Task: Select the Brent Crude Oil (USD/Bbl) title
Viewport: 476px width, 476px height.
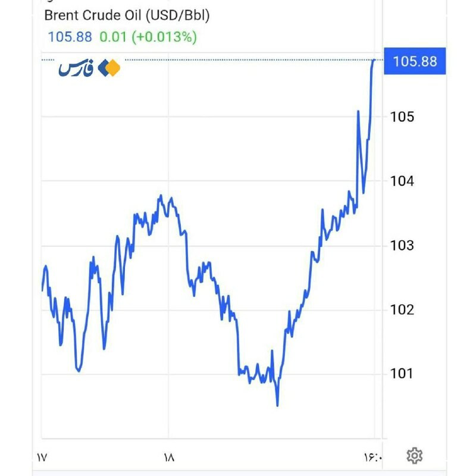Action: point(127,15)
